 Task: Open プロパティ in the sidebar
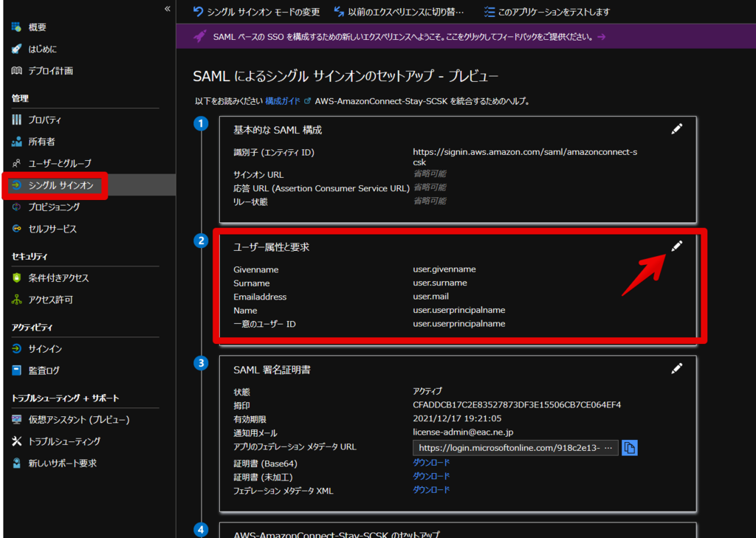point(45,120)
